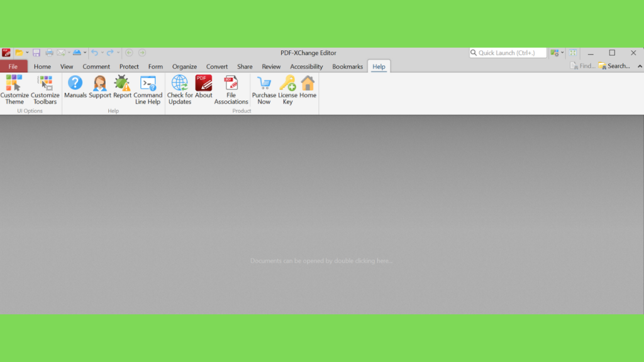Click the Search... button

(614, 66)
